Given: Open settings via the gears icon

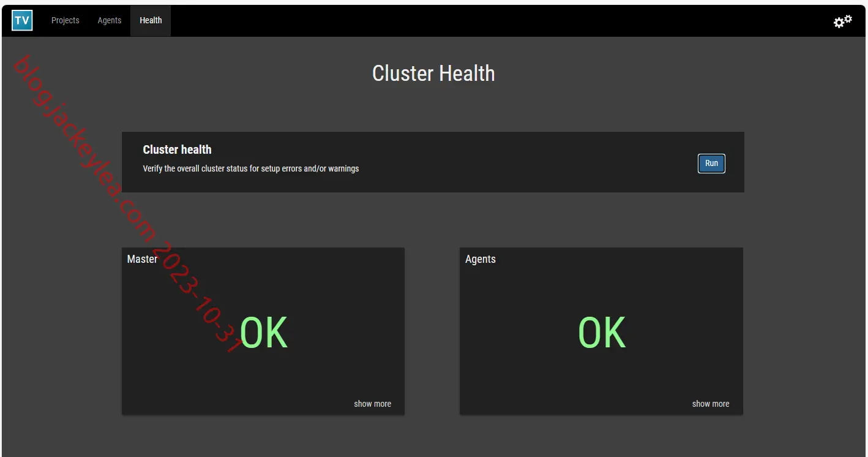Looking at the screenshot, I should pos(843,21).
